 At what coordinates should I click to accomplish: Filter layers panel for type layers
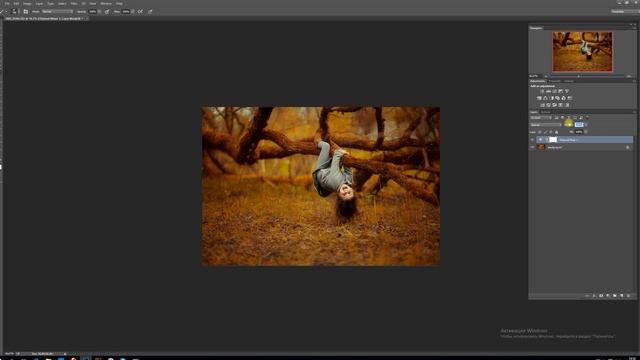tap(569, 118)
